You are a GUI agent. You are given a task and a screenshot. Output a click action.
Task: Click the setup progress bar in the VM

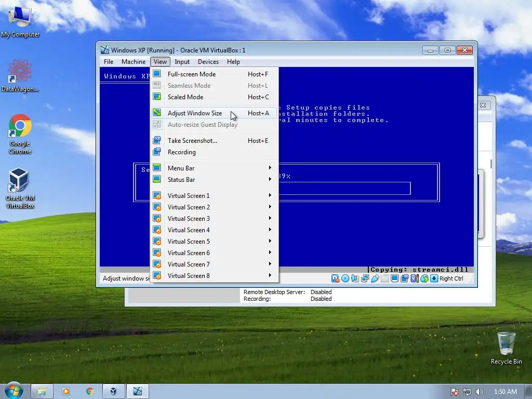pyautogui.click(x=344, y=188)
